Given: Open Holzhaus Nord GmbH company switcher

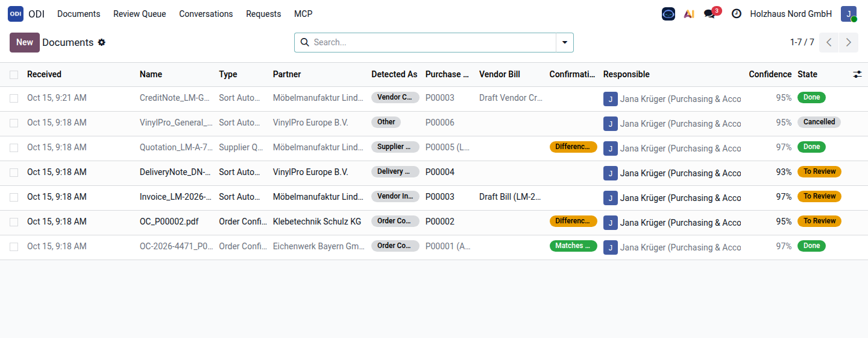Looking at the screenshot, I should click(x=791, y=14).
